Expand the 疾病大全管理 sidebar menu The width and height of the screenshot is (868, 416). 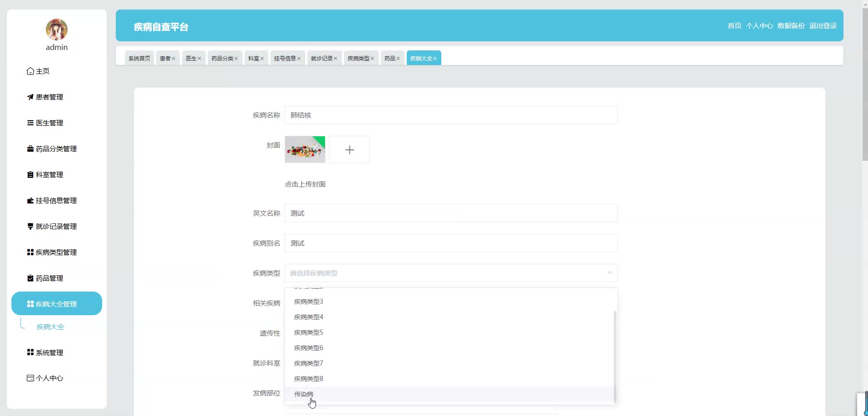(57, 303)
